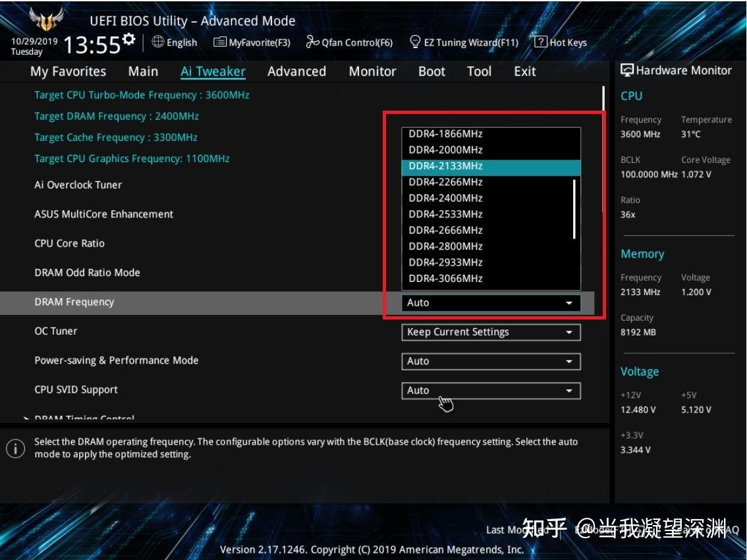Select the ASUS MultiCore Enhancement setting

(x=103, y=214)
